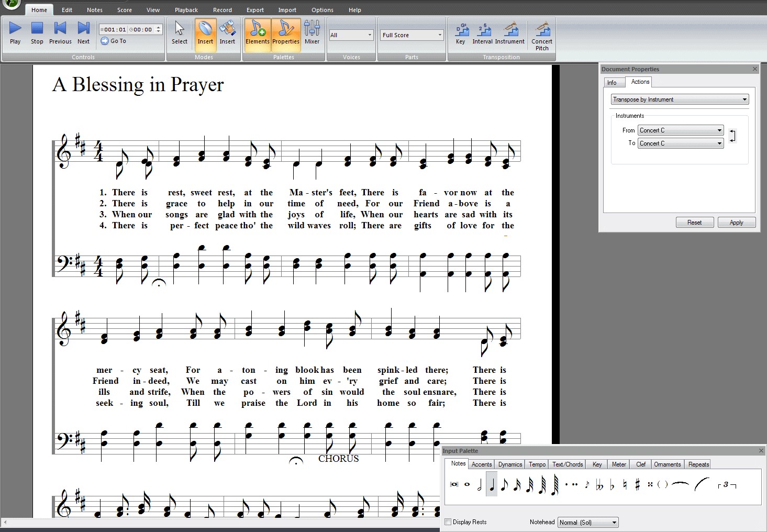Open Transpose by Key tool
This screenshot has width=767, height=532.
(461, 32)
